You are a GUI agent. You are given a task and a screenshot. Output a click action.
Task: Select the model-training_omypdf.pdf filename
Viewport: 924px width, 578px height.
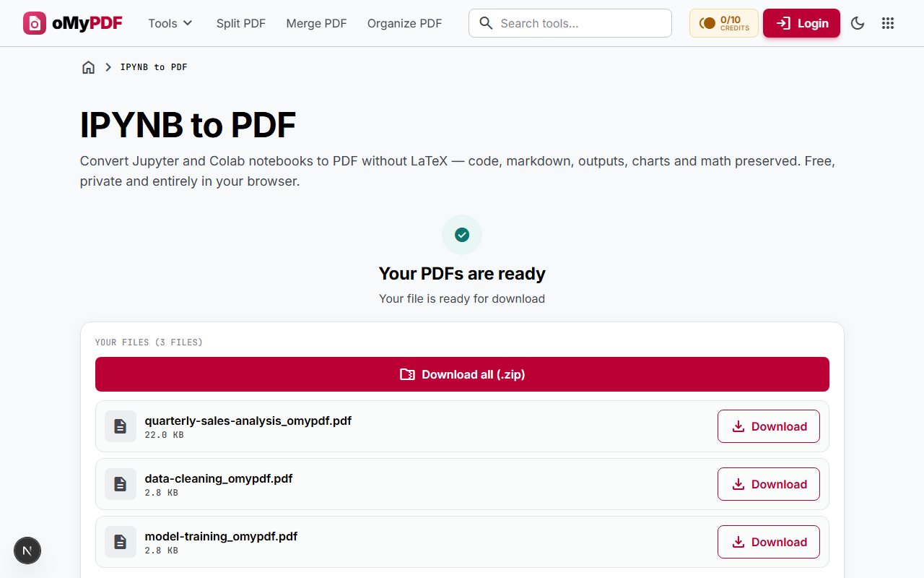(x=221, y=536)
